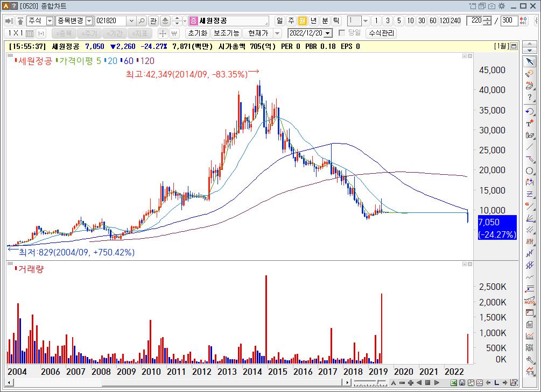Export chart data to Excel icon
541x392 pixels.
click(453, 383)
